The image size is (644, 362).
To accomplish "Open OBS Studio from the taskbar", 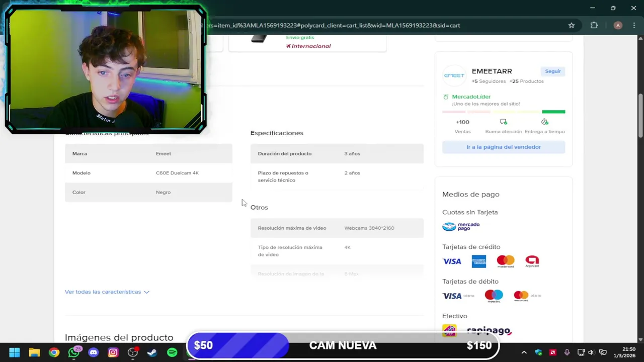I will 133,352.
